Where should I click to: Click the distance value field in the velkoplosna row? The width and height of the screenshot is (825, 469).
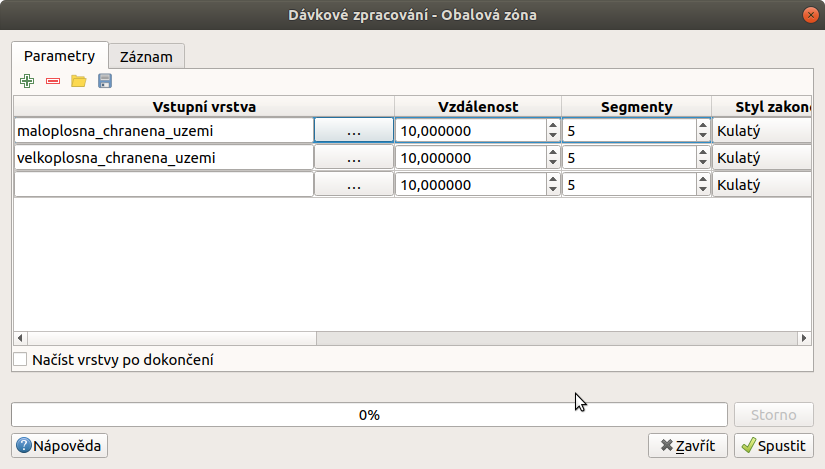click(471, 158)
